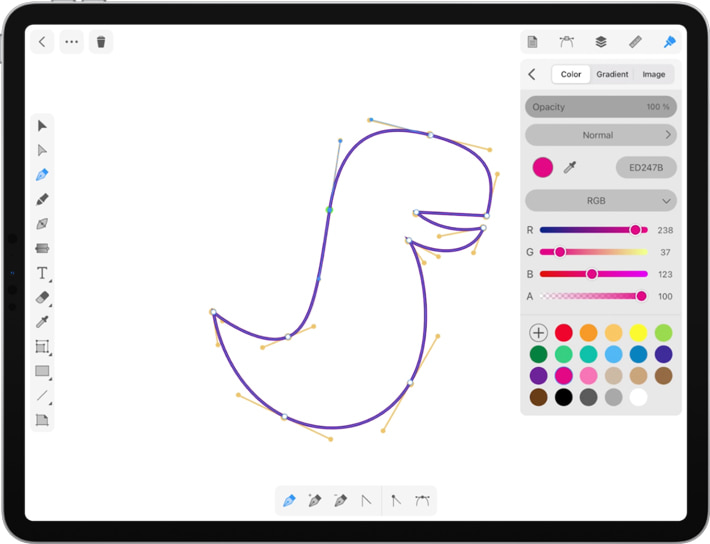Edit the ED247B hex color field
Image resolution: width=710 pixels, height=544 pixels.
tap(646, 168)
